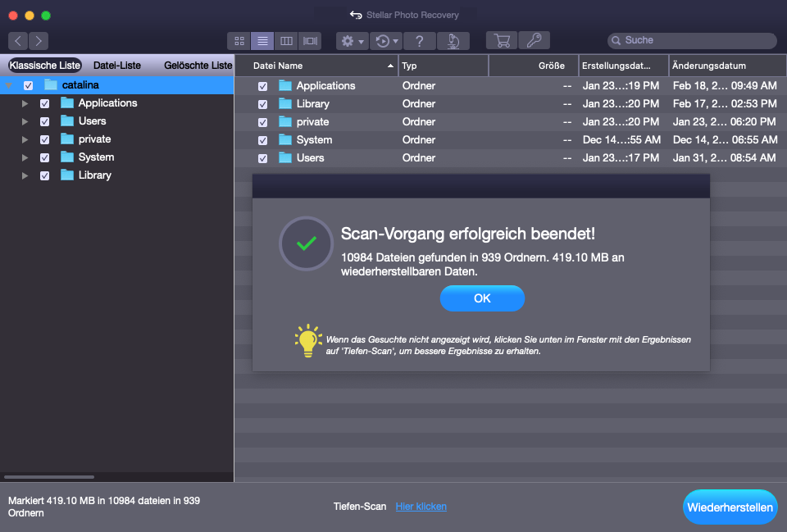
Task: Open the settings gear menu
Action: click(x=353, y=41)
